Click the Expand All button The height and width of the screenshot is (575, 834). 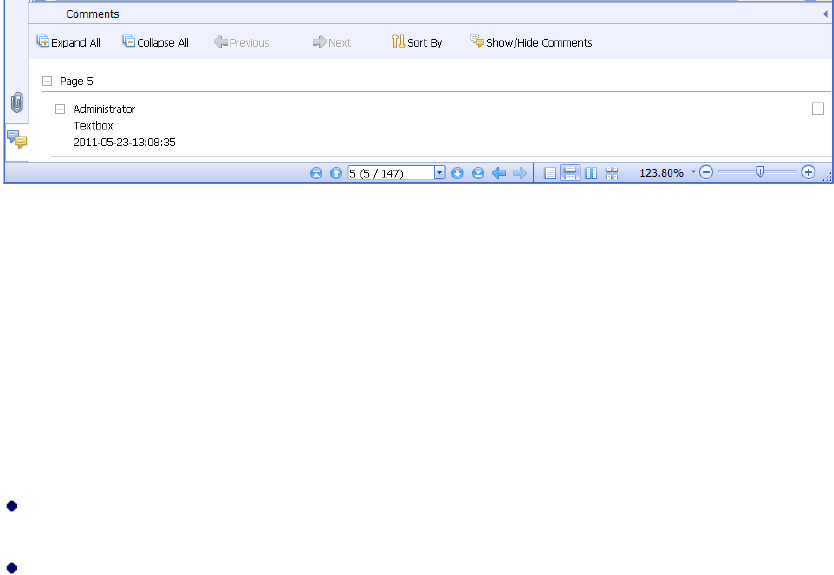click(x=68, y=42)
